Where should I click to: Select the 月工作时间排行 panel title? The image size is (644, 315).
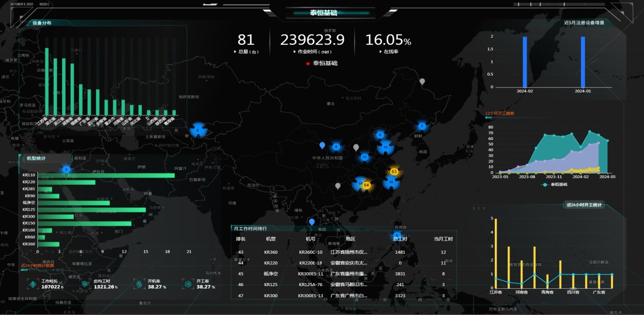pyautogui.click(x=250, y=228)
